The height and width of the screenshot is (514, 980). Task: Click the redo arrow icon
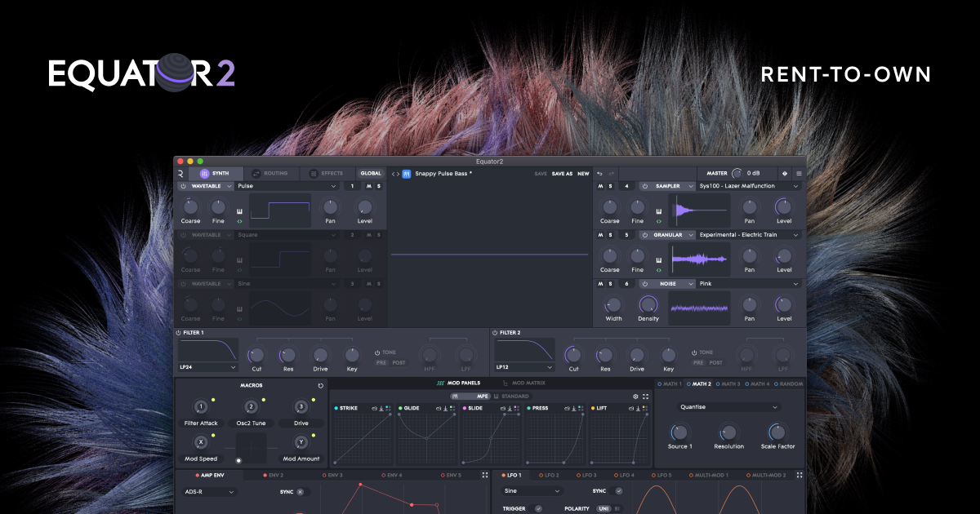click(611, 174)
